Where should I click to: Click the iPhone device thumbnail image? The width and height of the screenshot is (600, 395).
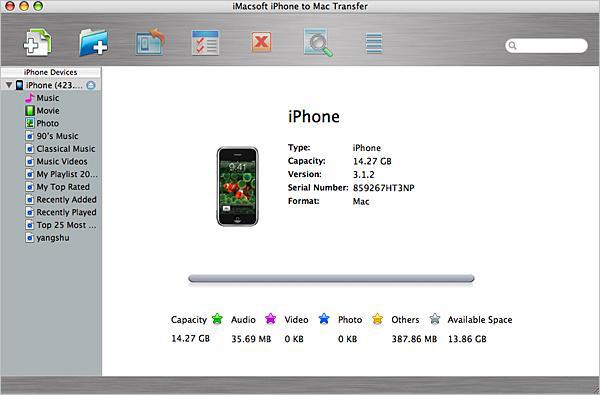click(x=237, y=186)
